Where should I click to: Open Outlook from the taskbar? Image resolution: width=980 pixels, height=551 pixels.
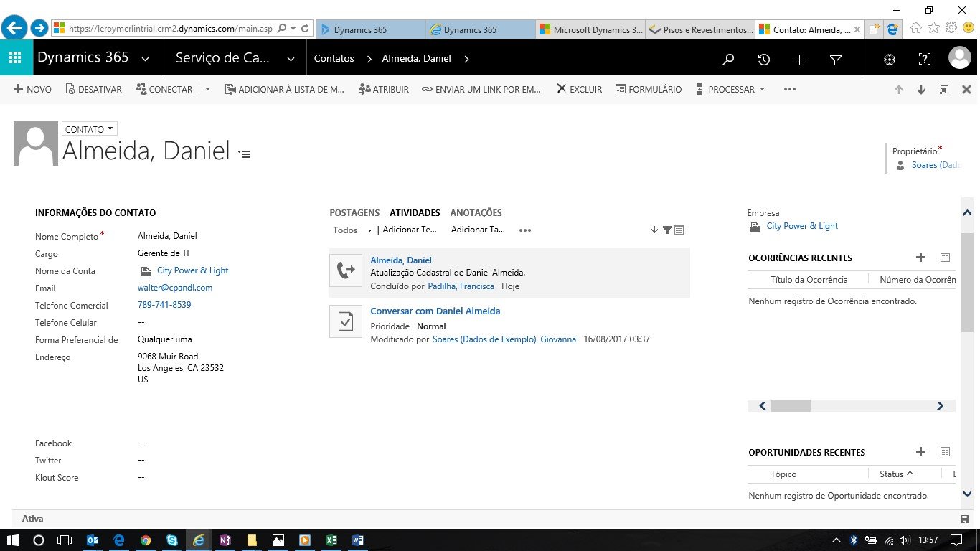click(92, 540)
